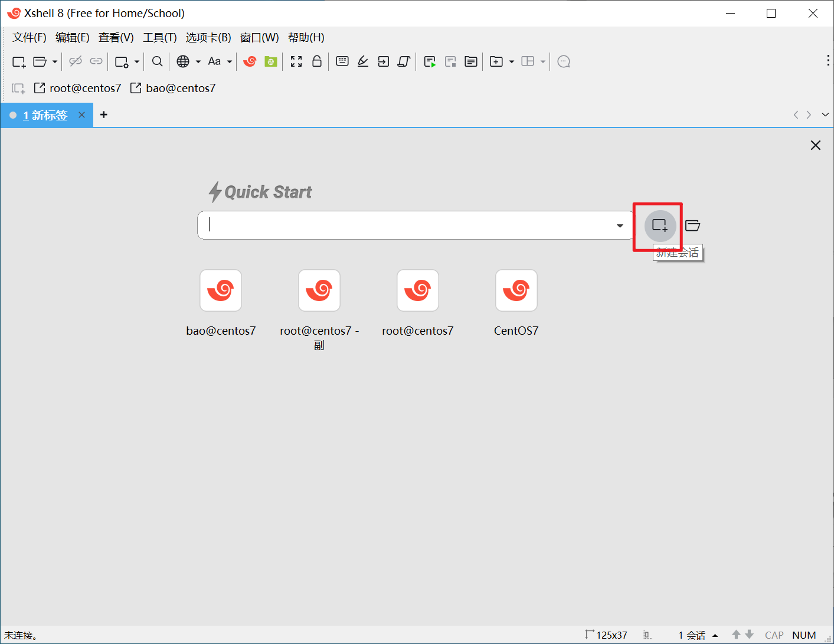Viewport: 834px width, 644px height.
Task: Close the 1 新标签 tab
Action: [82, 115]
